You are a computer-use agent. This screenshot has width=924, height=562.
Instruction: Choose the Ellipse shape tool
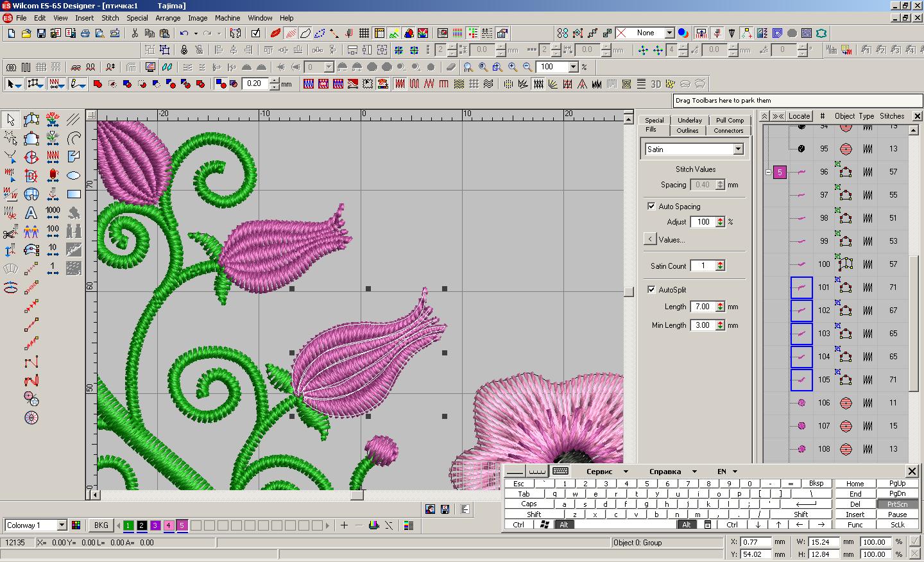click(74, 175)
